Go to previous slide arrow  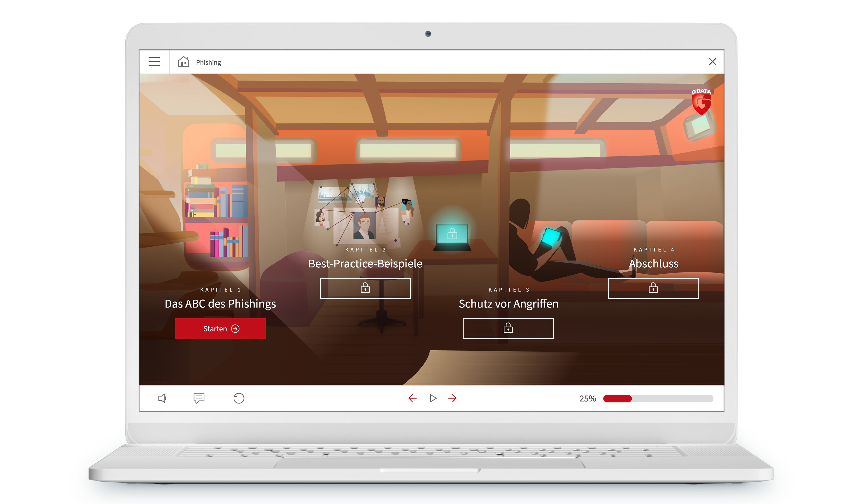[x=412, y=398]
